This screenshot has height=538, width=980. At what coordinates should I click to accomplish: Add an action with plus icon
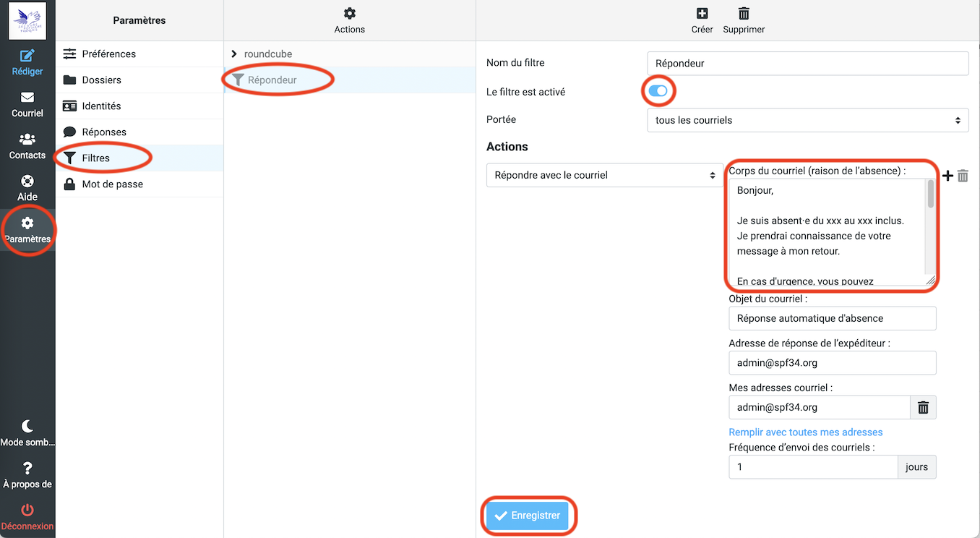(x=947, y=176)
